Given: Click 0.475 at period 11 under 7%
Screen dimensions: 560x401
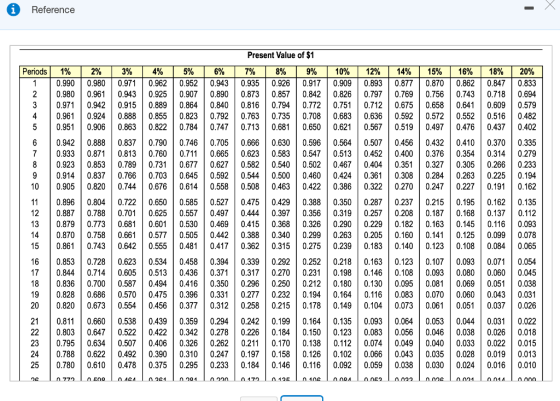Looking at the screenshot, I should point(250,202).
